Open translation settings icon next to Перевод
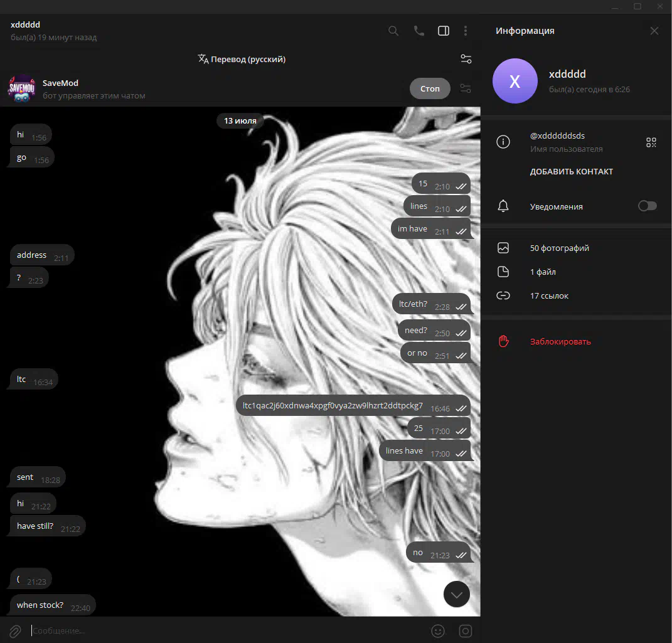 [x=466, y=59]
